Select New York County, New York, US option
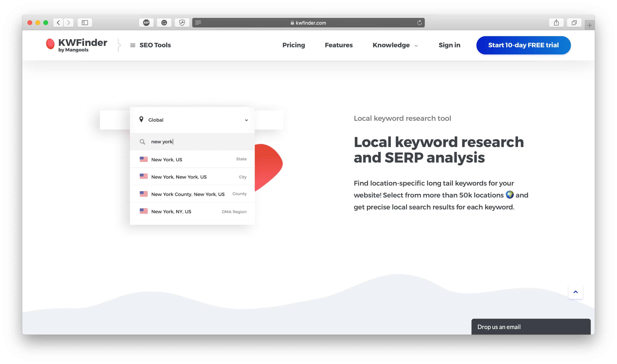 [192, 194]
